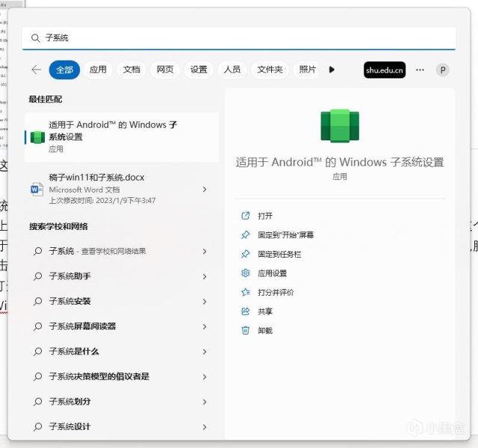The image size is (478, 448).
Task: Switch to the 文件夹 filter tab
Action: point(270,69)
